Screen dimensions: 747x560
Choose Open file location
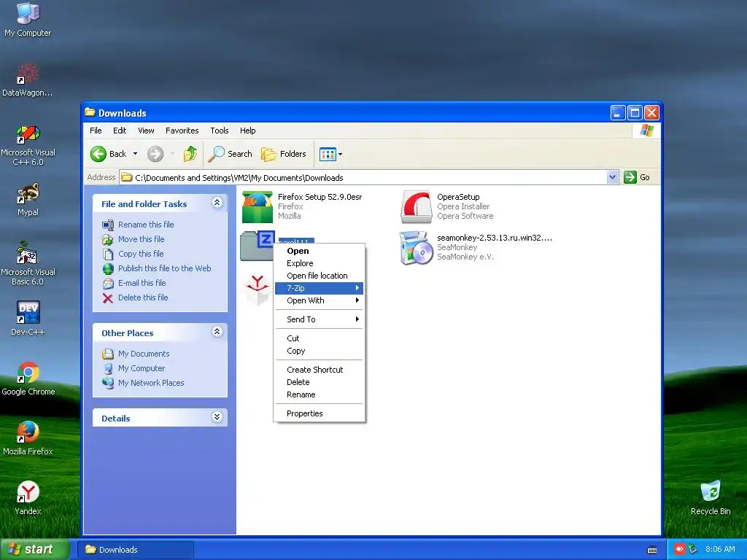click(x=319, y=276)
